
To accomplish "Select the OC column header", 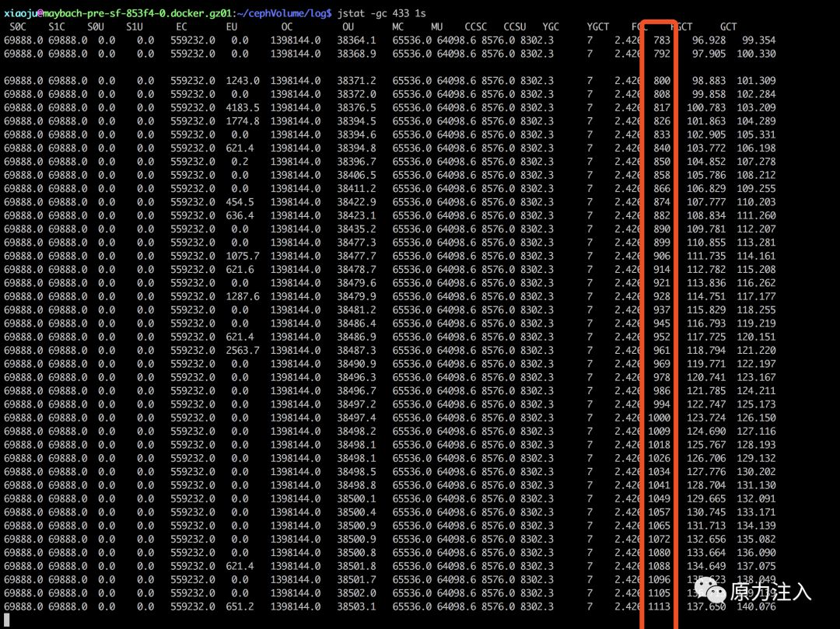I will coord(287,26).
